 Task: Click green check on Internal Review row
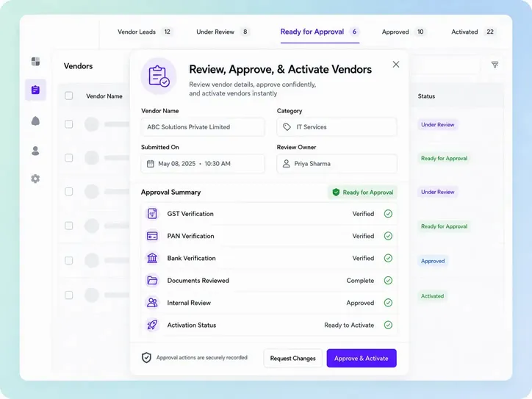(388, 303)
